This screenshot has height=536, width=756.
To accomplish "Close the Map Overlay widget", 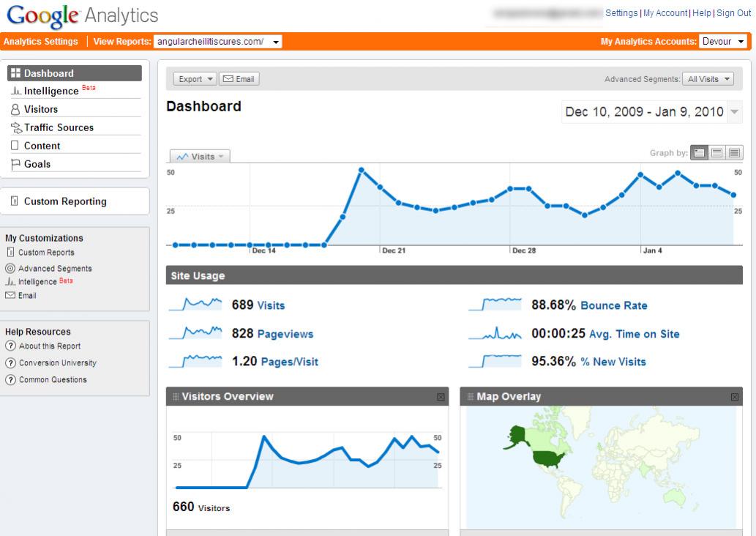I will click(x=734, y=397).
